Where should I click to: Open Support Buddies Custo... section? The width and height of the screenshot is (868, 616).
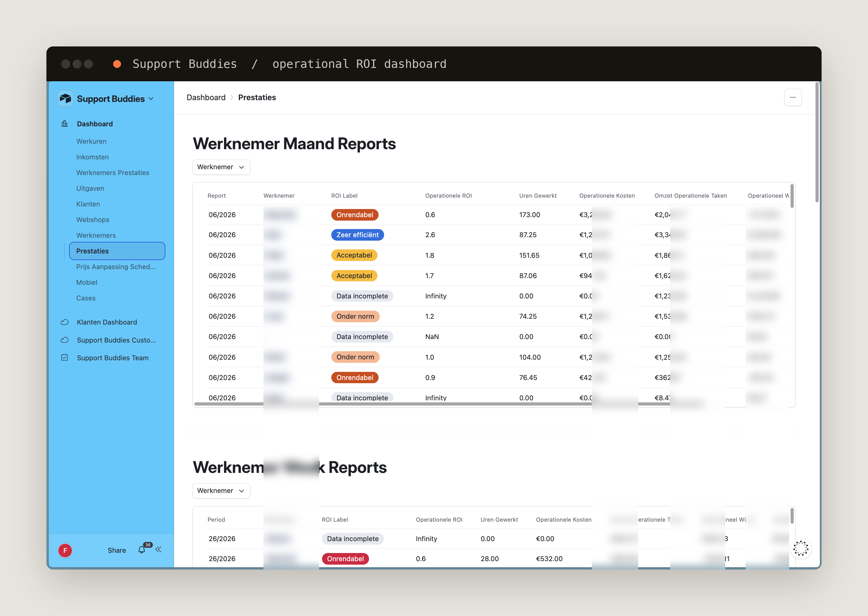[x=116, y=340]
